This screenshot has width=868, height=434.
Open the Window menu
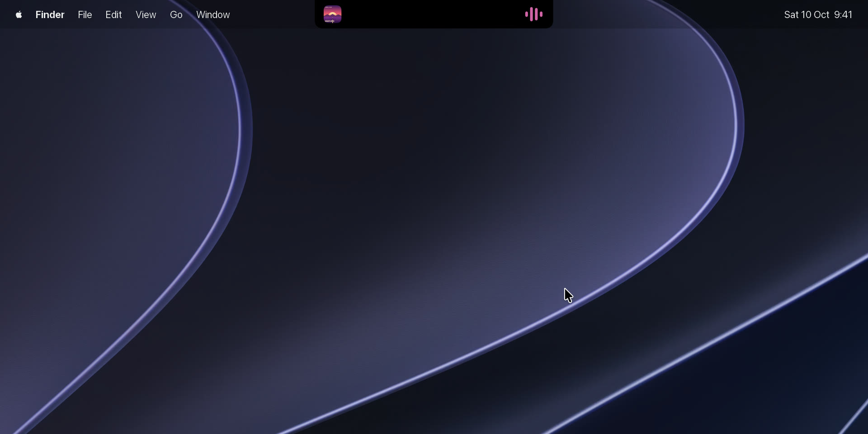coord(213,15)
